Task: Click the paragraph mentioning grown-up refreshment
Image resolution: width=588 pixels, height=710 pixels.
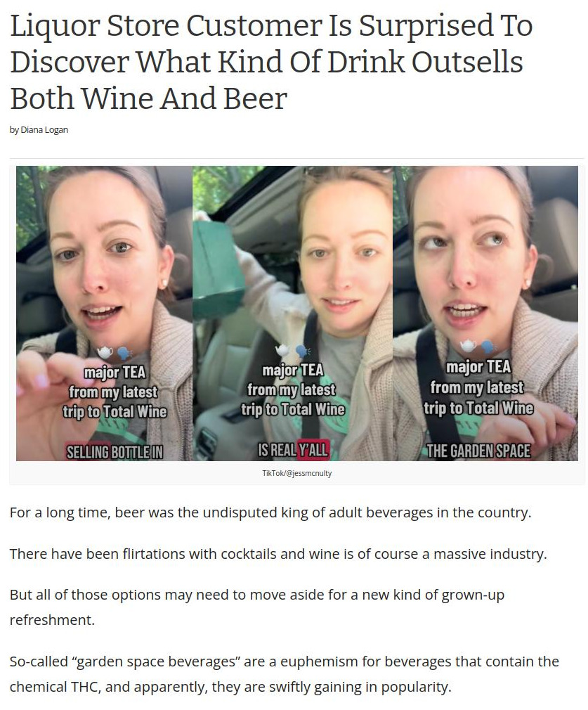Action: coord(257,607)
